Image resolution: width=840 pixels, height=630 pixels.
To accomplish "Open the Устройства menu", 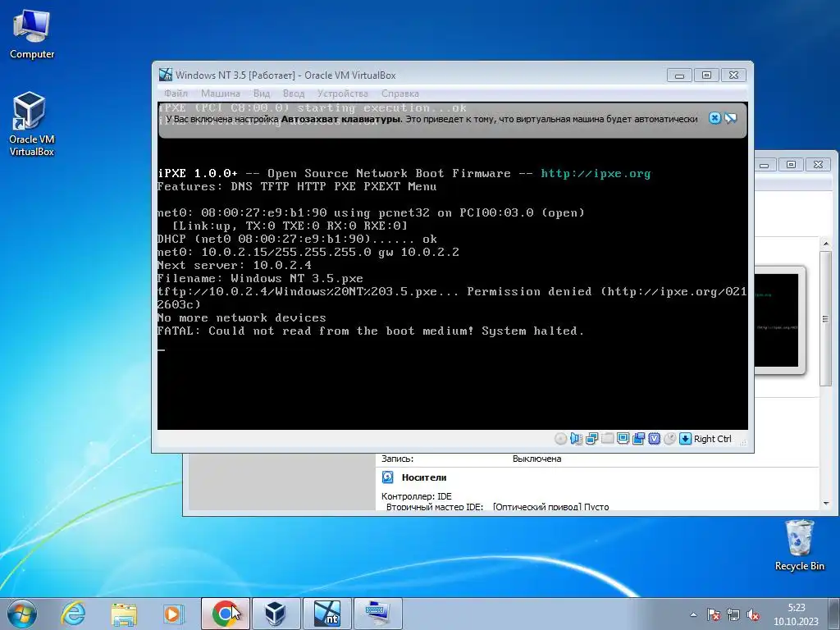I will (342, 94).
